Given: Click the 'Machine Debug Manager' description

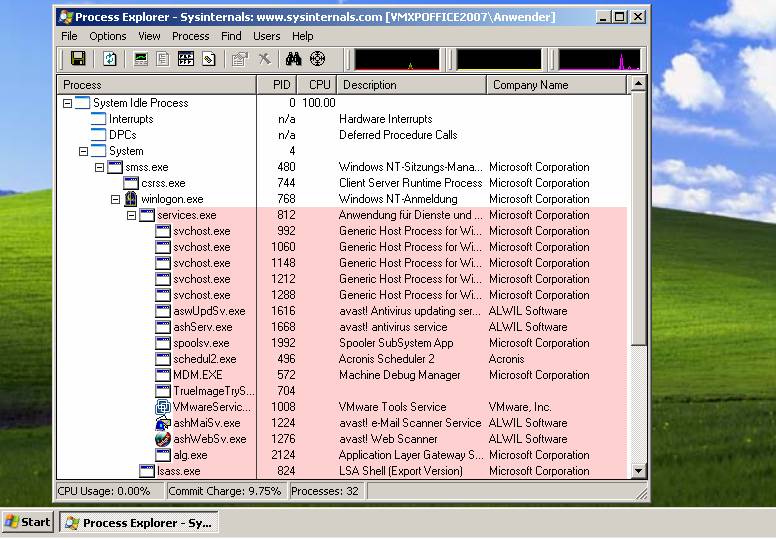Looking at the screenshot, I should (400, 375).
